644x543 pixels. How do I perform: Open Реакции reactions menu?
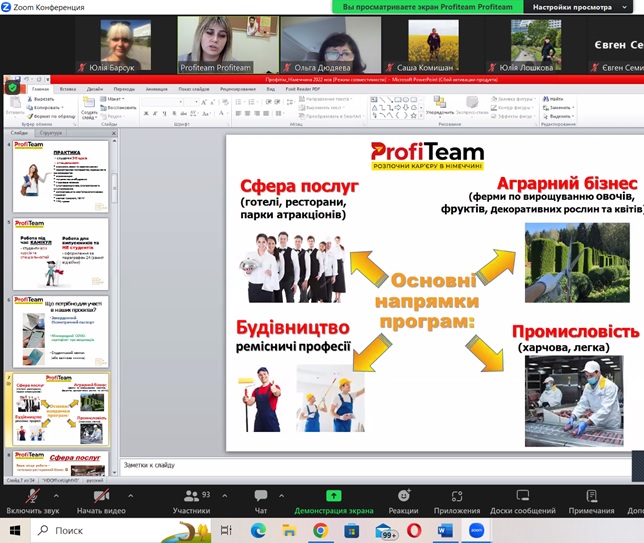(403, 502)
